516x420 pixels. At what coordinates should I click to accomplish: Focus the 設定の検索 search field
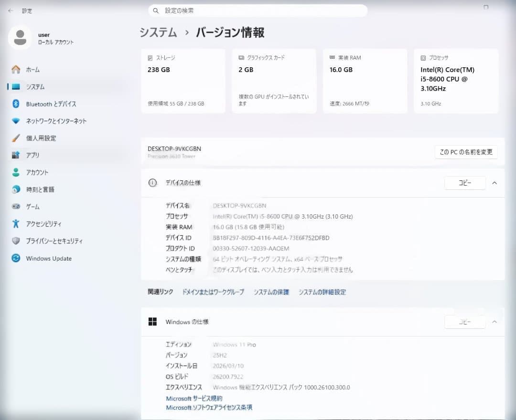click(x=258, y=10)
